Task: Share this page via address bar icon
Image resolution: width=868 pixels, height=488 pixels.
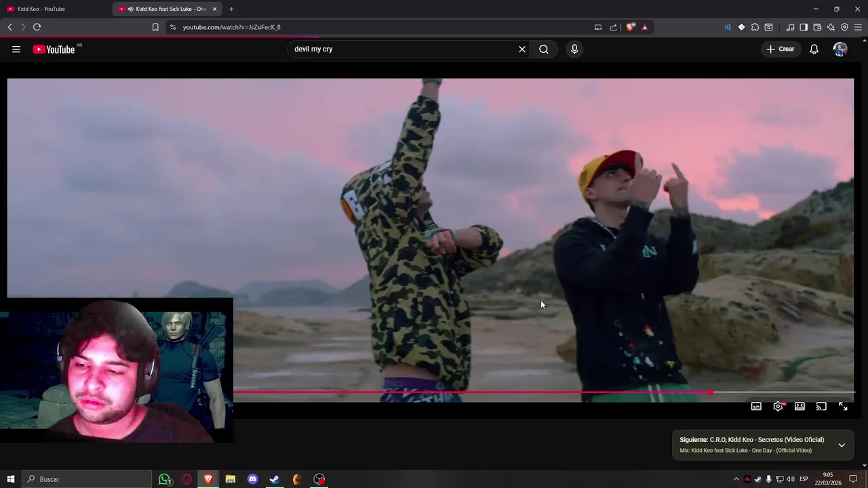Action: pos(614,27)
